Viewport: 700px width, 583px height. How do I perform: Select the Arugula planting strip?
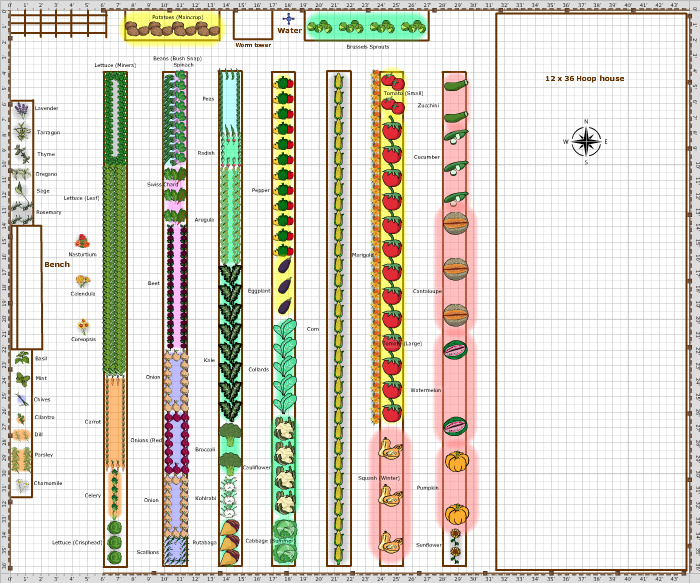coord(230,216)
